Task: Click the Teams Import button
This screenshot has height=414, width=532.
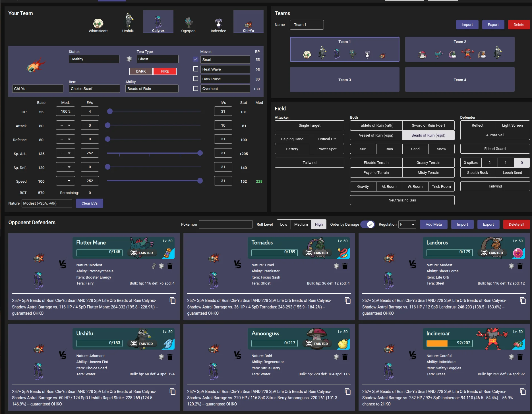Action: click(467, 25)
